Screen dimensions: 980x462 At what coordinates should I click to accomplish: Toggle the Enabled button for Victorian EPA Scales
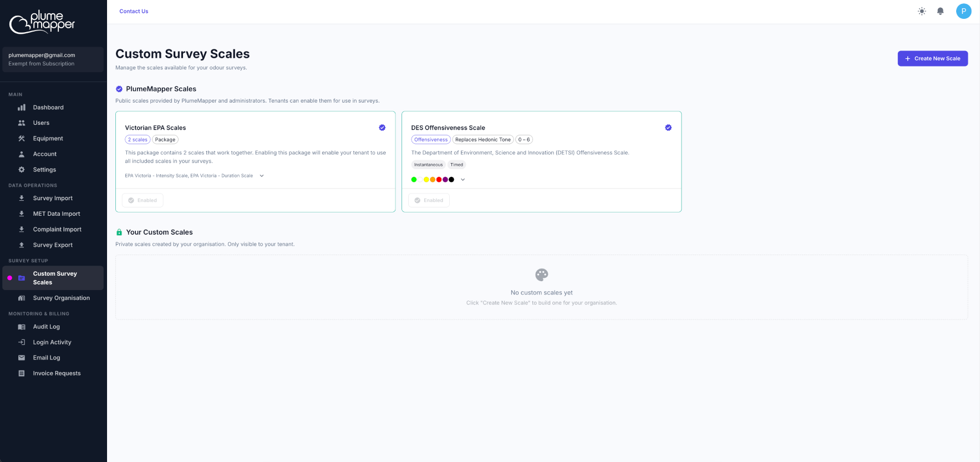143,200
